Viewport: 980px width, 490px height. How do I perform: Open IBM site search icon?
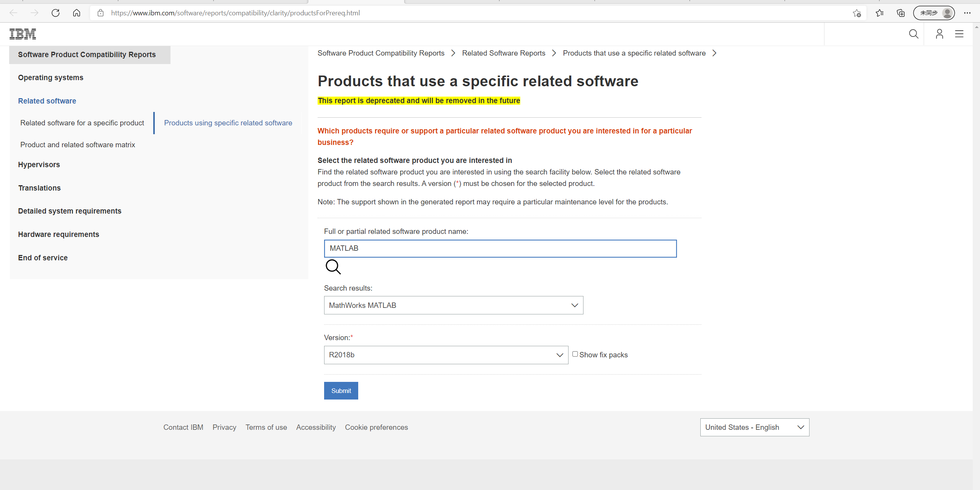click(x=914, y=34)
